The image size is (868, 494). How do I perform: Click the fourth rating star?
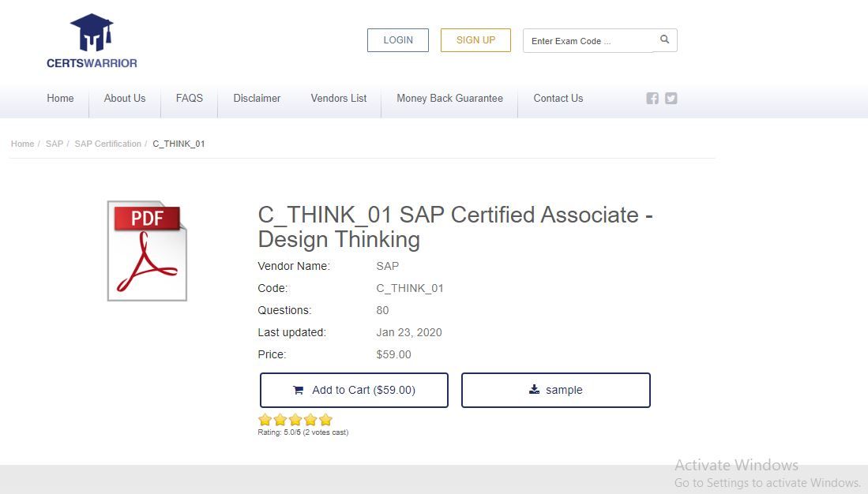pyautogui.click(x=310, y=419)
